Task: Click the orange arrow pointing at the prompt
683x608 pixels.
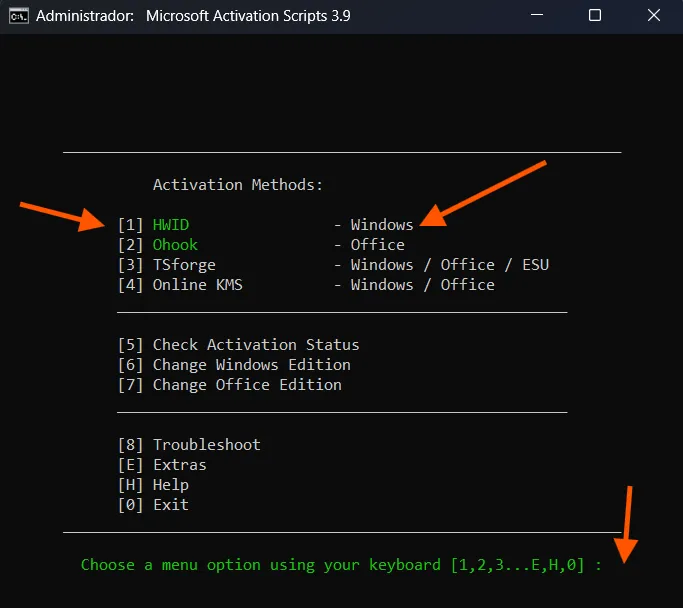Action: [628, 525]
